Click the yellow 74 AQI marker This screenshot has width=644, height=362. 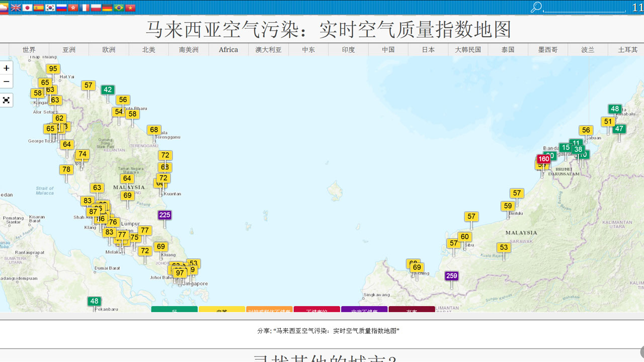pos(83,155)
